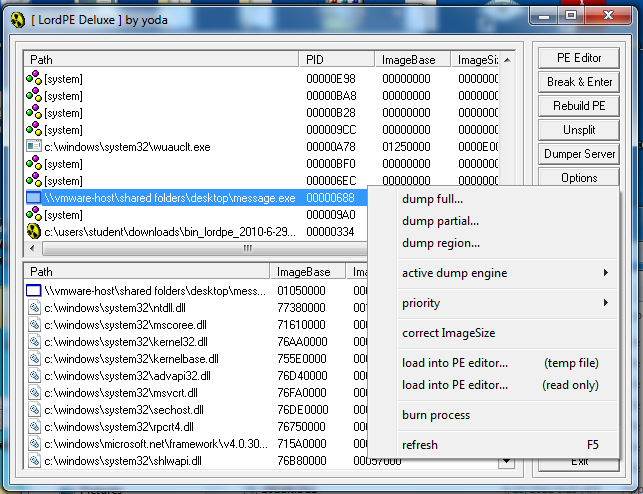The width and height of the screenshot is (643, 494).
Task: Click the message.exe module icon in lower list
Action: coord(34,290)
